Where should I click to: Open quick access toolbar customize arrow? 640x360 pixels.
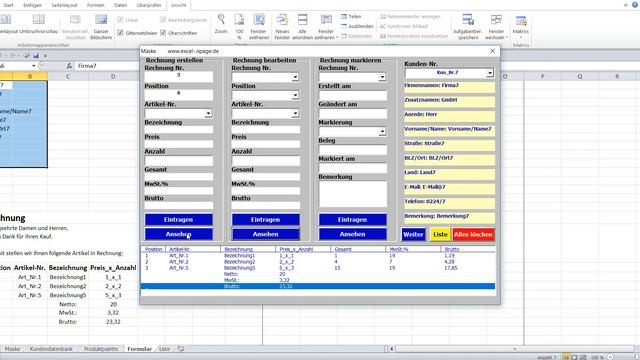[45, 56]
